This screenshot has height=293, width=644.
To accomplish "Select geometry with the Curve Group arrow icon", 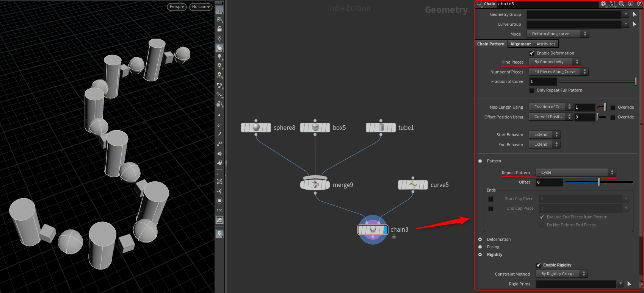I will (635, 24).
